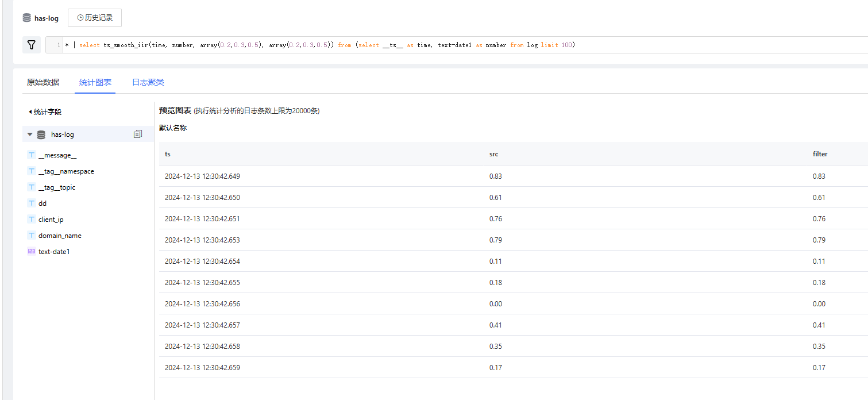Viewport: 868px width, 400px height.
Task: Collapse the 统计字段 panel arrow
Action: [x=30, y=111]
